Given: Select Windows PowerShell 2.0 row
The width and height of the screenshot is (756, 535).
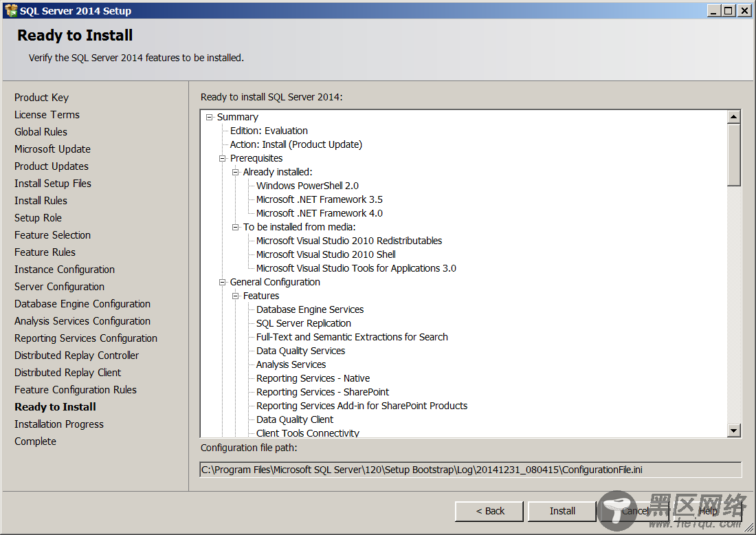Looking at the screenshot, I should [x=307, y=186].
